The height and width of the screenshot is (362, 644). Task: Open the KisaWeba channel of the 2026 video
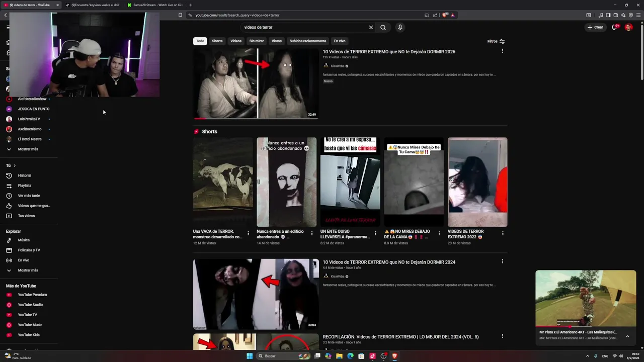pos(338,66)
